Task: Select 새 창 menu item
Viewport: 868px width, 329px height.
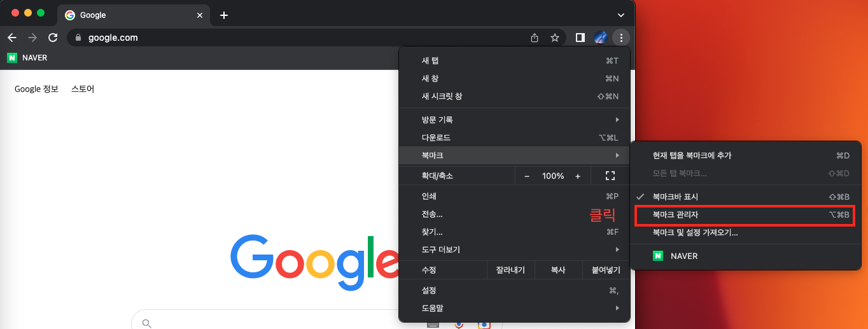Action: (514, 78)
